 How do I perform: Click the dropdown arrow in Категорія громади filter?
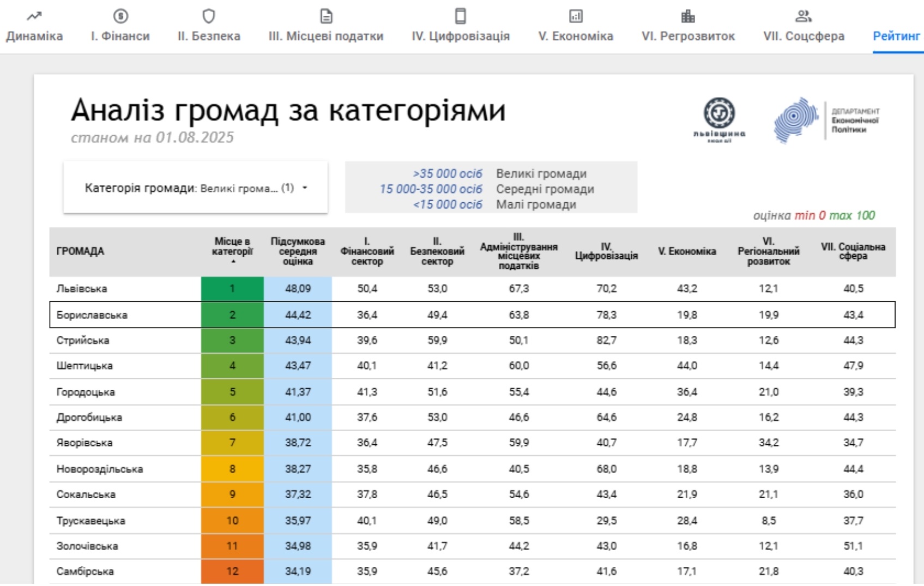[x=305, y=188]
